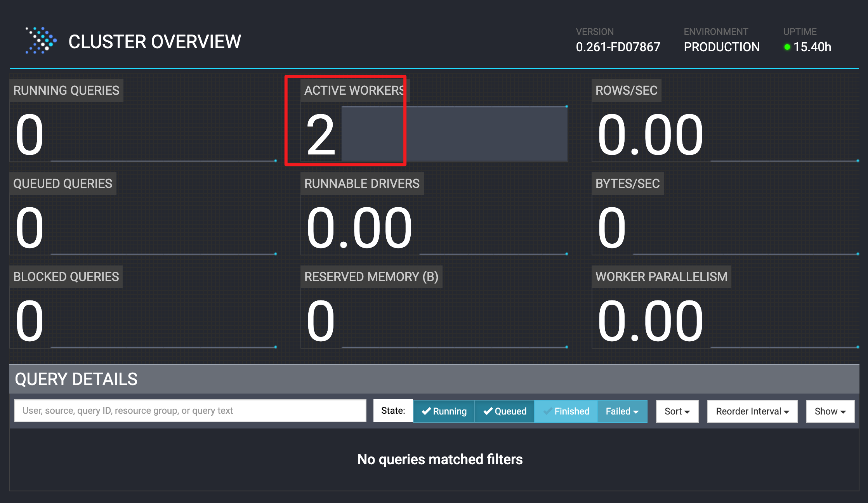This screenshot has width=868, height=503.
Task: Click the RUNNING QUERIES label
Action: point(66,90)
